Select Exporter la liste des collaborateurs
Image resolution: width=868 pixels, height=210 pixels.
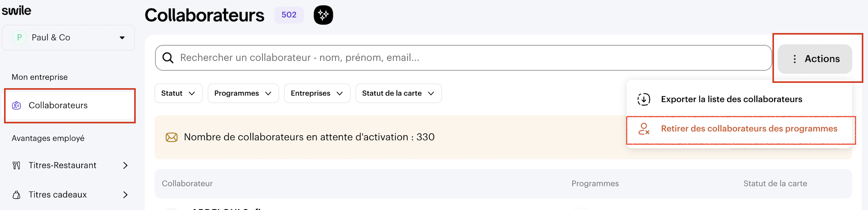point(731,99)
